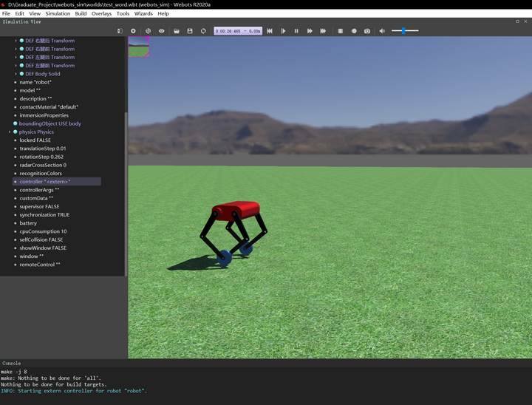The image size is (532, 405).
Task: Expand the first DEF Transform node
Action: (16, 41)
